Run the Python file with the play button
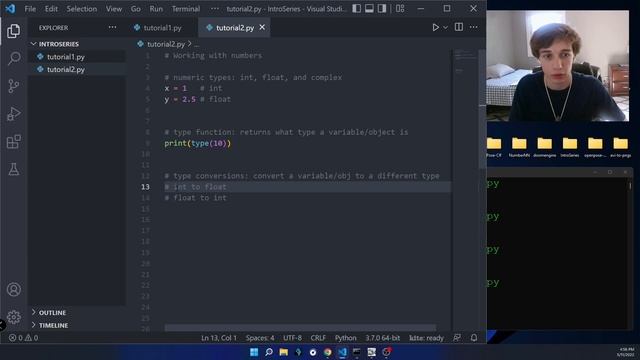 435,27
